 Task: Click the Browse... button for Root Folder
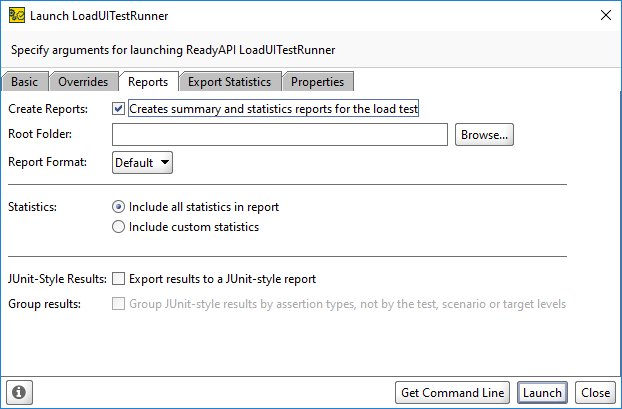[x=484, y=135]
